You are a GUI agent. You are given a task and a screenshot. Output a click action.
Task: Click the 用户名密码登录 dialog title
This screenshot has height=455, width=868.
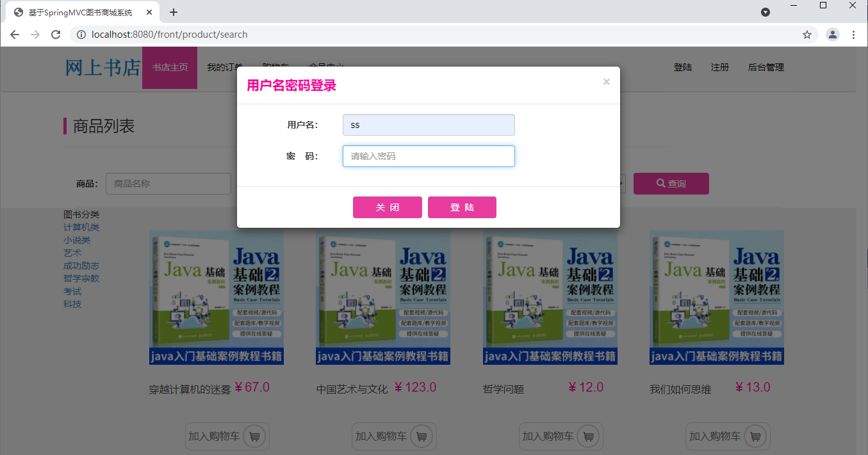(291, 86)
